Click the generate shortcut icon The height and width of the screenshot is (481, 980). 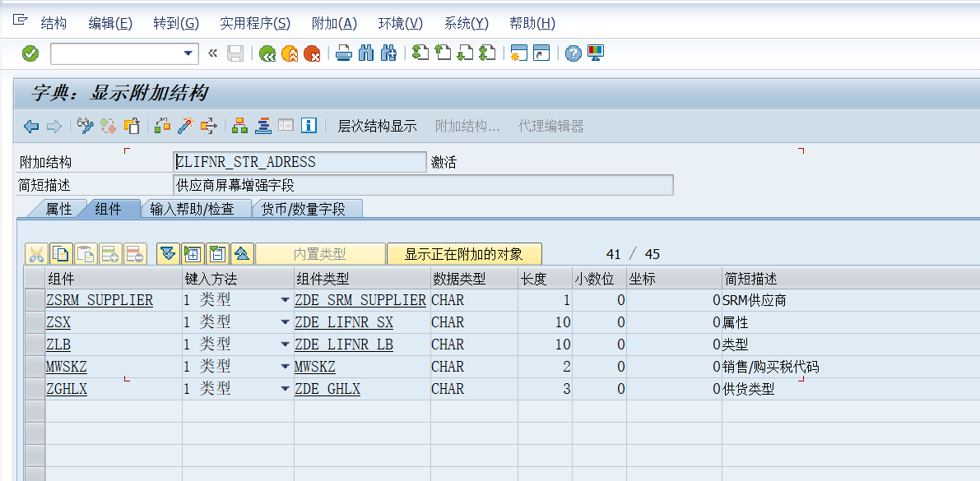541,53
